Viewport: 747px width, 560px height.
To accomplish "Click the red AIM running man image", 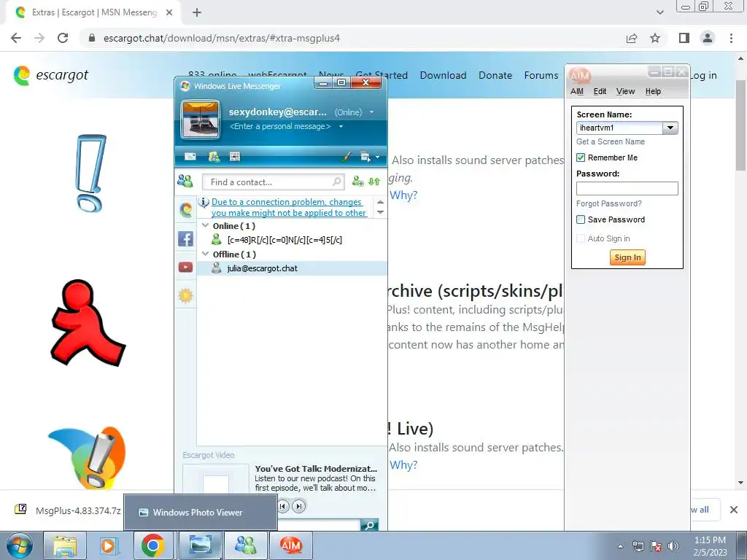I will (x=88, y=322).
